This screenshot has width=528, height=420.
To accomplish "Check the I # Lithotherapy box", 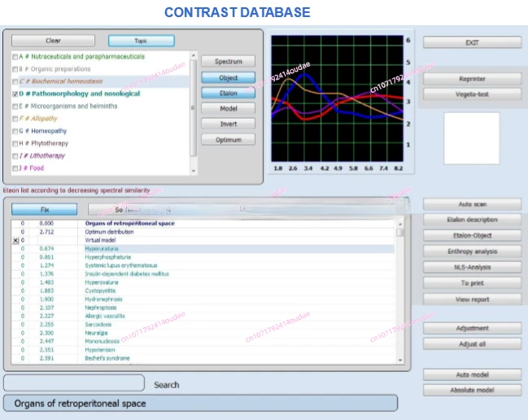I will pos(15,156).
